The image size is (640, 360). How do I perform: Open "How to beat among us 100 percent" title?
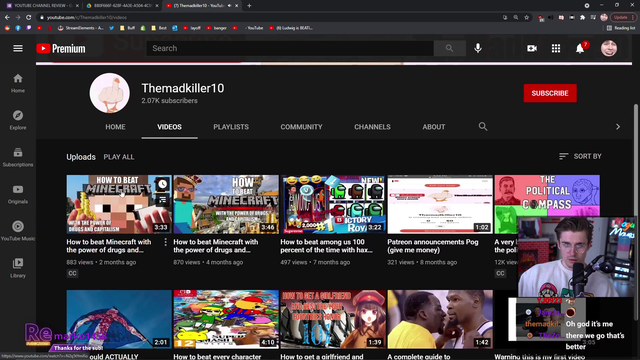[x=326, y=246]
